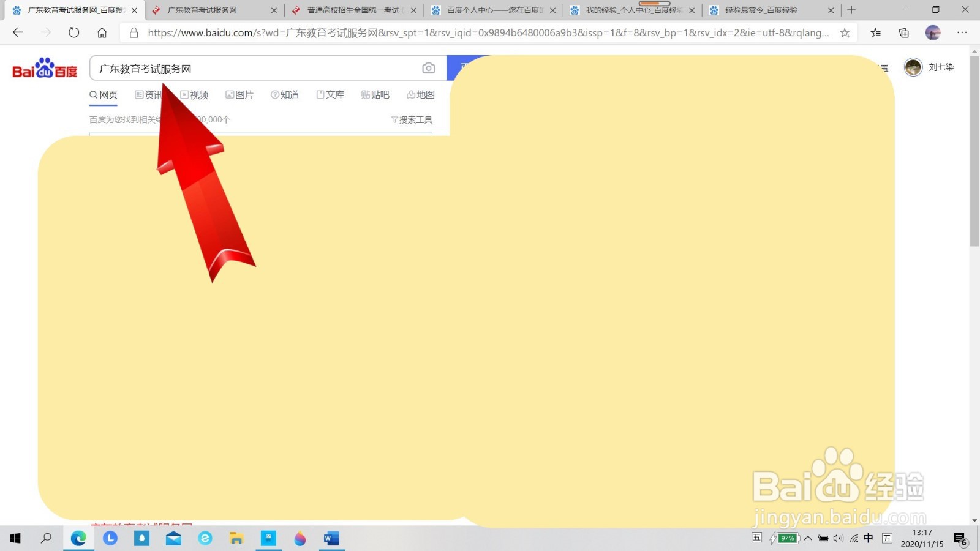This screenshot has width=980, height=551.
Task: Toggle the 中 input language indicator
Action: (869, 538)
